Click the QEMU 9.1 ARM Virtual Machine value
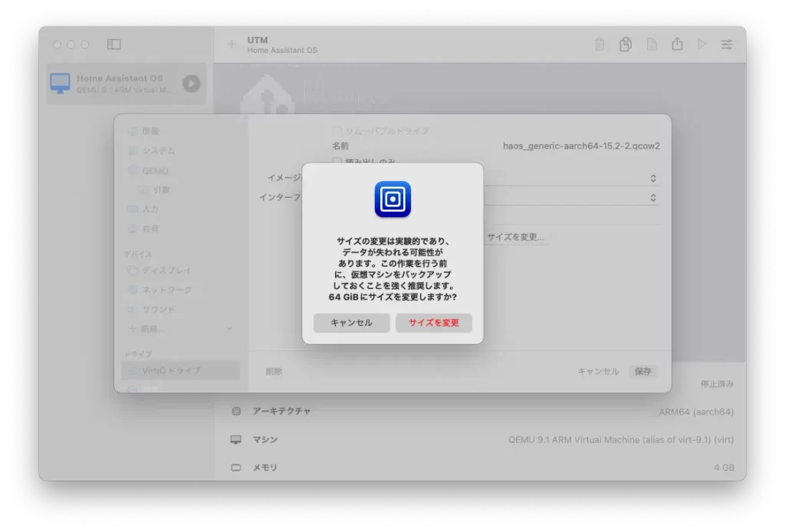Screen dimensions: 785x532 pyautogui.click(x=621, y=439)
